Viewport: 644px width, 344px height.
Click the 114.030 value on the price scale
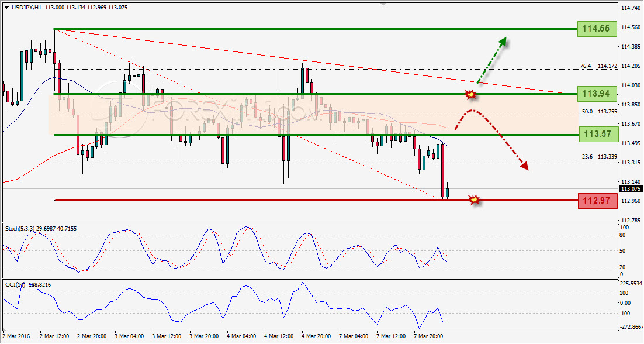pyautogui.click(x=631, y=85)
